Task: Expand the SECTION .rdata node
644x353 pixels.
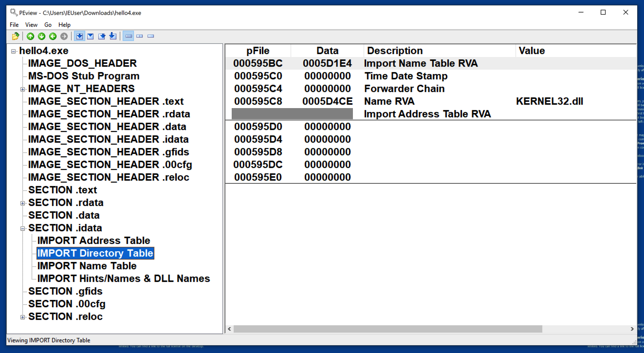Action: click(22, 203)
